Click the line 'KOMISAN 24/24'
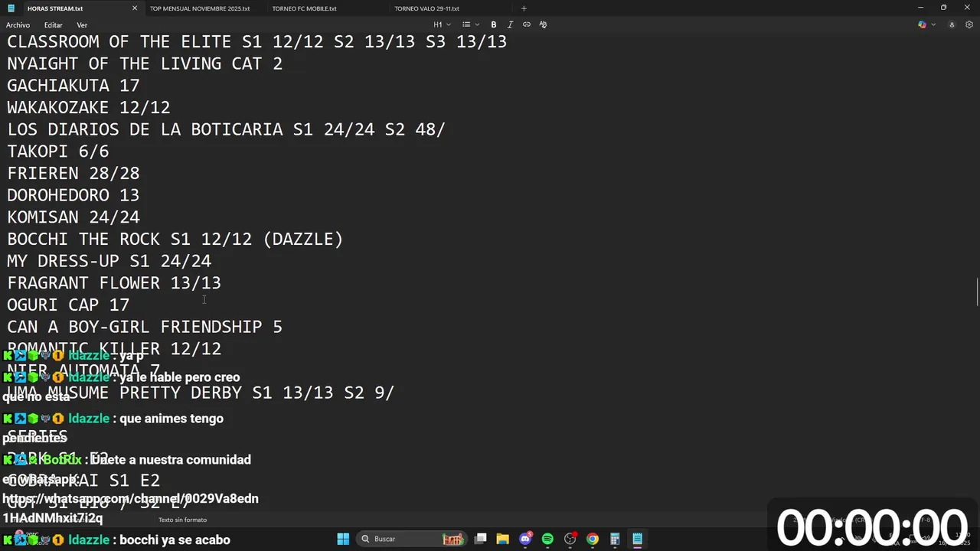The width and height of the screenshot is (980, 551). coord(73,217)
